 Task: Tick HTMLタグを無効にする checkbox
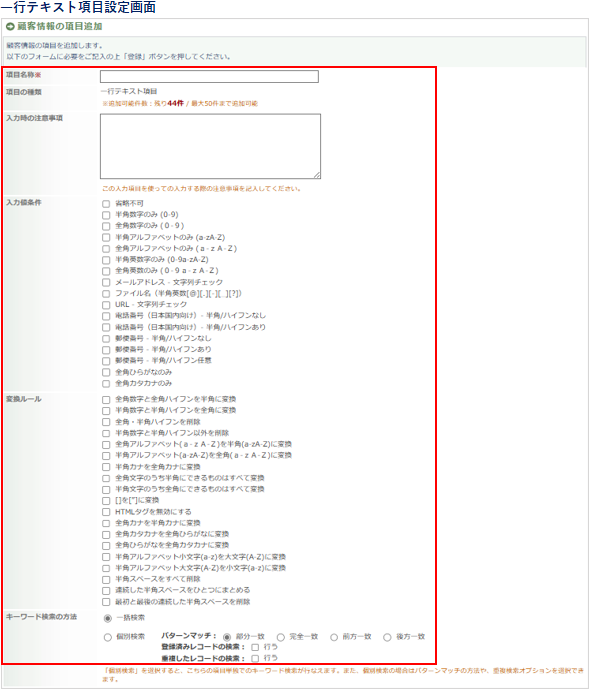[x=106, y=512]
